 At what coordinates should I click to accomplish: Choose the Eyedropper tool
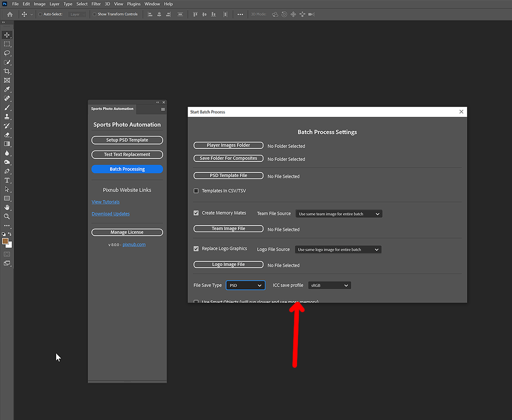pyautogui.click(x=6, y=89)
